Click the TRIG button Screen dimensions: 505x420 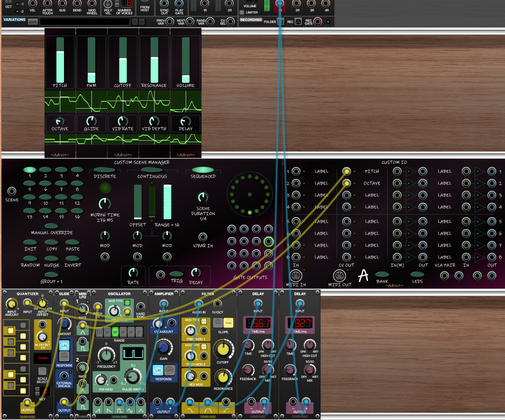(x=176, y=274)
